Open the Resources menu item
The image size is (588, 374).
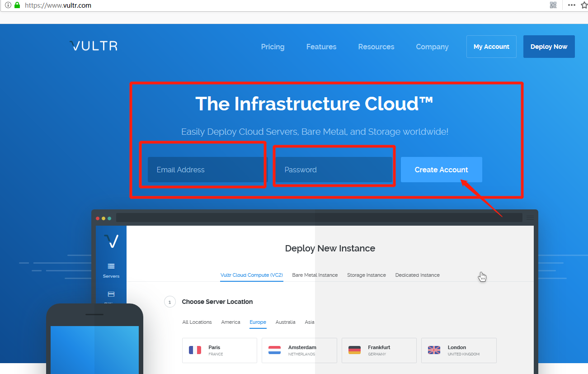pyautogui.click(x=376, y=47)
